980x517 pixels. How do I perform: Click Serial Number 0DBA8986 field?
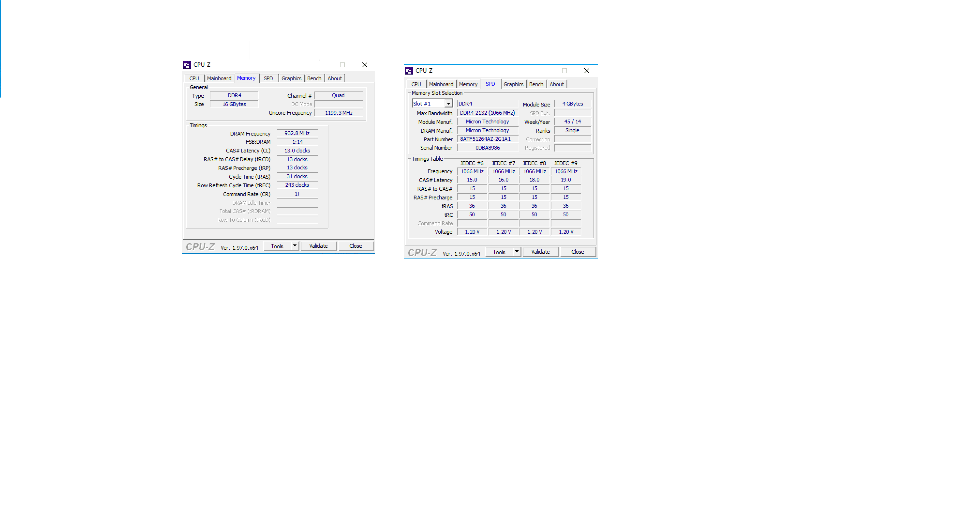tap(487, 148)
